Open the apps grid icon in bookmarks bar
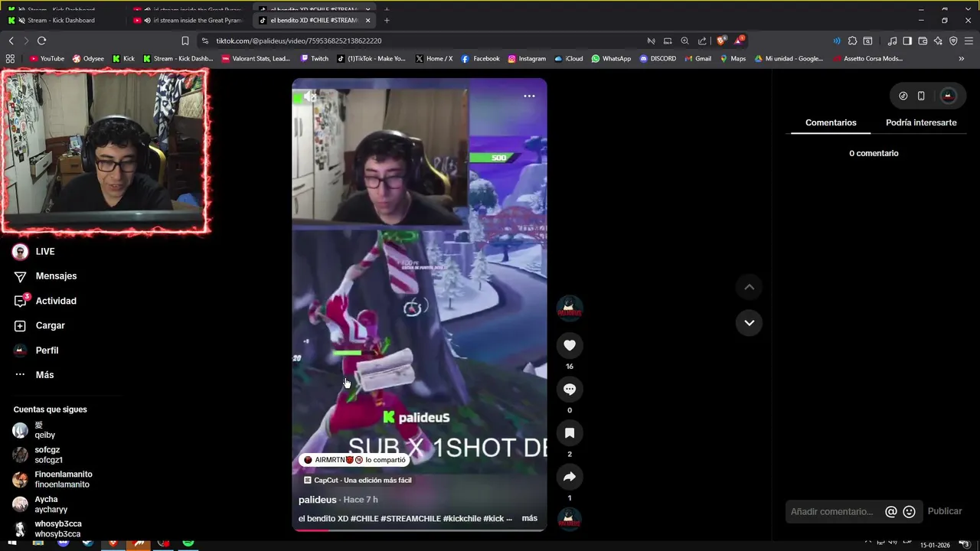The image size is (980, 551). (x=10, y=58)
